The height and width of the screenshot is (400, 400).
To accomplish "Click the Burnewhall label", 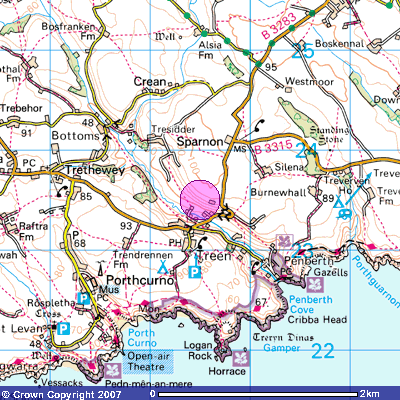I will [278, 192].
